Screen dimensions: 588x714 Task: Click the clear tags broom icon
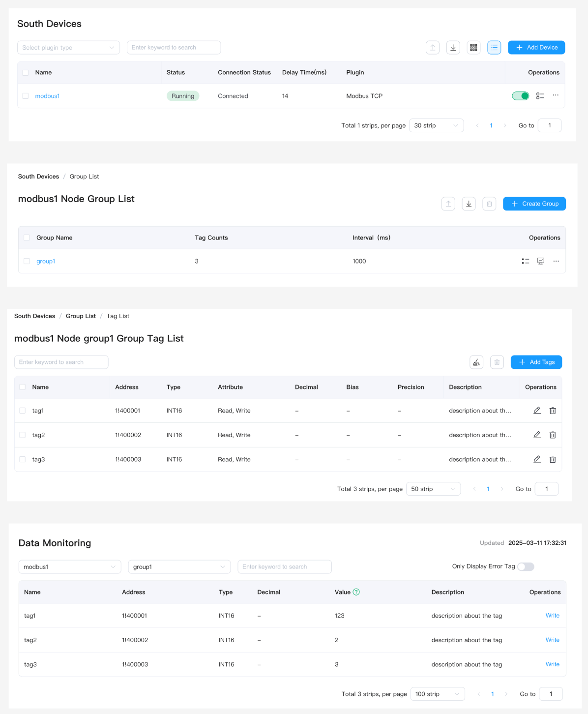tap(476, 362)
